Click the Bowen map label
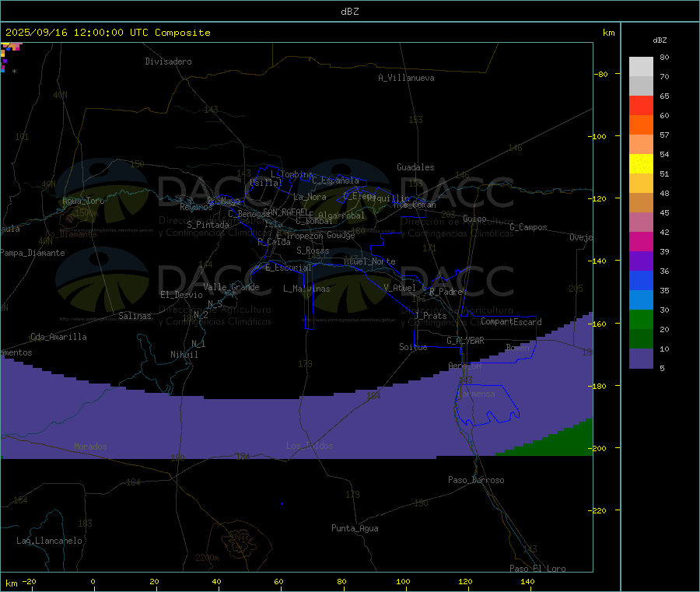This screenshot has height=592, width=700. [x=518, y=347]
